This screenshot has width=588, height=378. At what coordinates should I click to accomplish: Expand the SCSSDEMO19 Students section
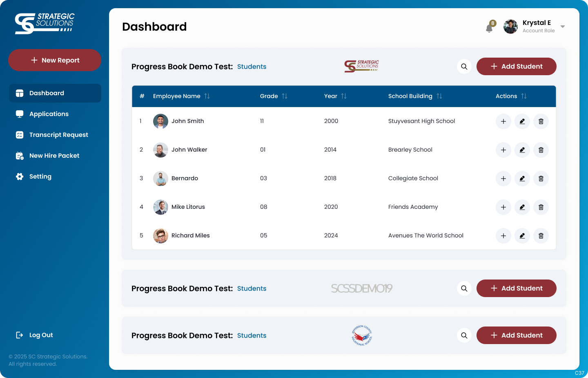[x=252, y=289]
